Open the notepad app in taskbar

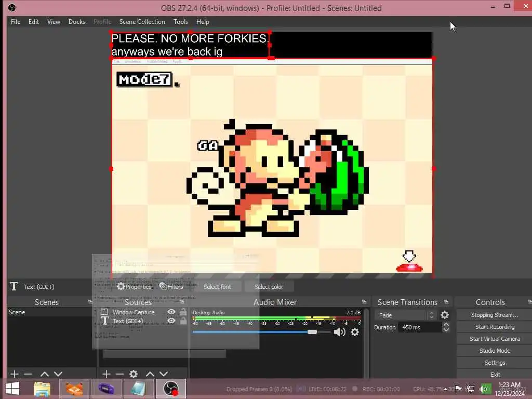pyautogui.click(x=138, y=389)
